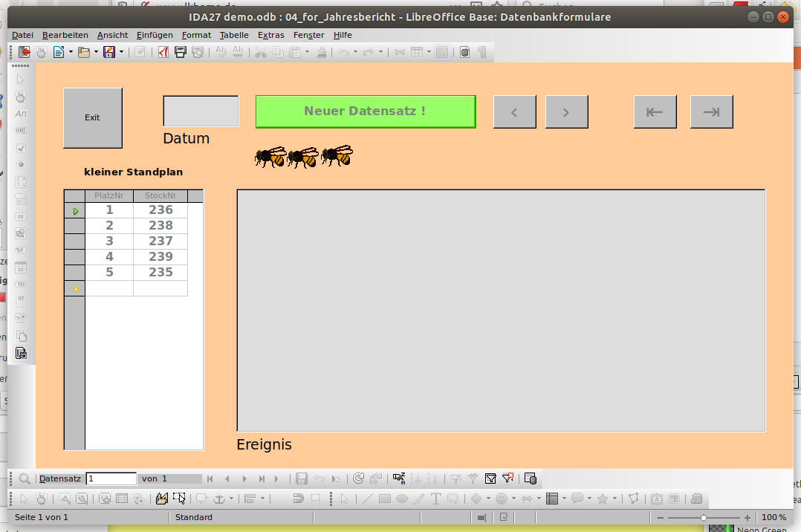This screenshot has height=532, width=801.
Task: Open the Extras menu
Action: pyautogui.click(x=270, y=35)
